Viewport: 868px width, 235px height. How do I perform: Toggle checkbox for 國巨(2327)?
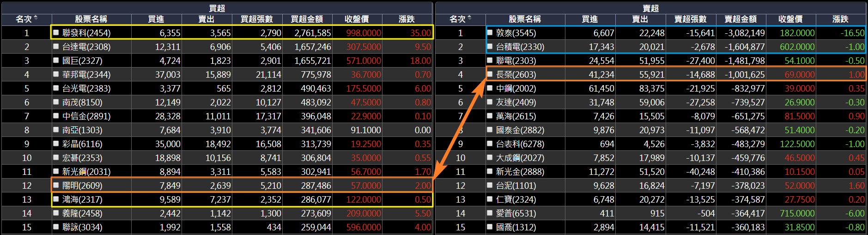click(56, 61)
